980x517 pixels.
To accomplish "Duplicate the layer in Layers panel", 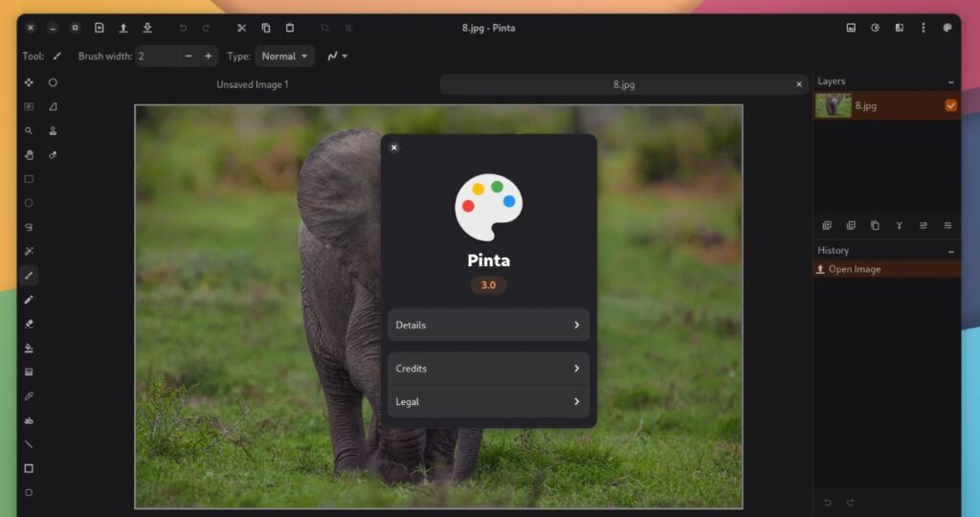I will coord(875,225).
